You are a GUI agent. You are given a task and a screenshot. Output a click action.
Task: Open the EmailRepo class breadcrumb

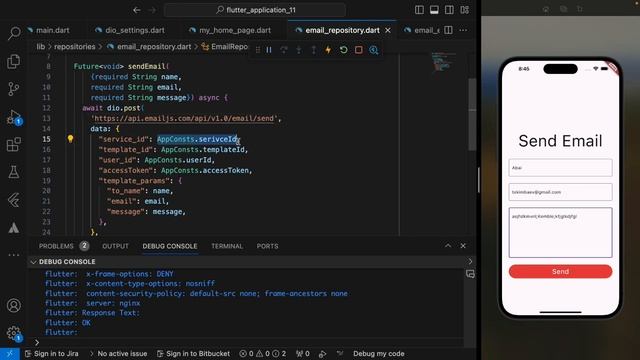coord(225,47)
